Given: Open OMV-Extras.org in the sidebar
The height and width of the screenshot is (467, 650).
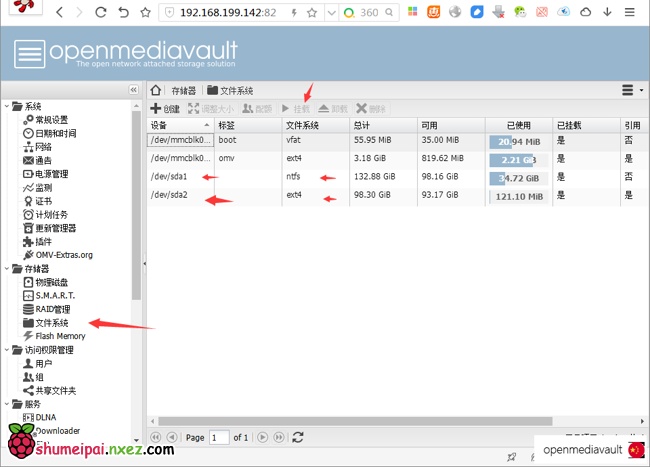Looking at the screenshot, I should click(63, 255).
